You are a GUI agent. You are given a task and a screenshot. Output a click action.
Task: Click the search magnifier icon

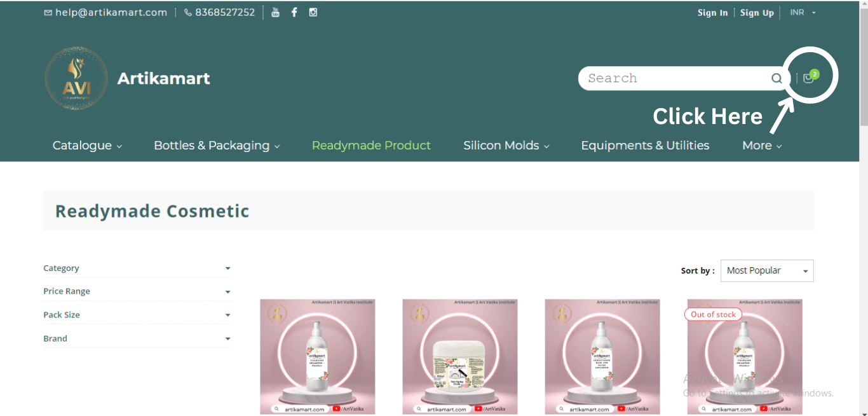point(776,79)
